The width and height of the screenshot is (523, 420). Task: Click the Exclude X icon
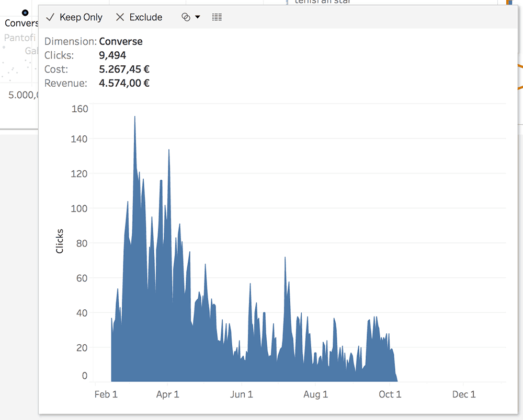[x=120, y=17]
